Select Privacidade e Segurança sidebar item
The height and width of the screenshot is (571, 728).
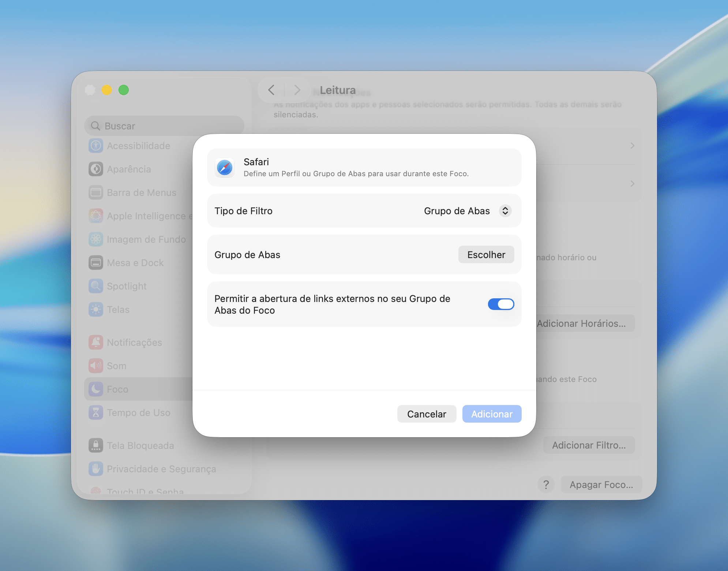pos(161,469)
